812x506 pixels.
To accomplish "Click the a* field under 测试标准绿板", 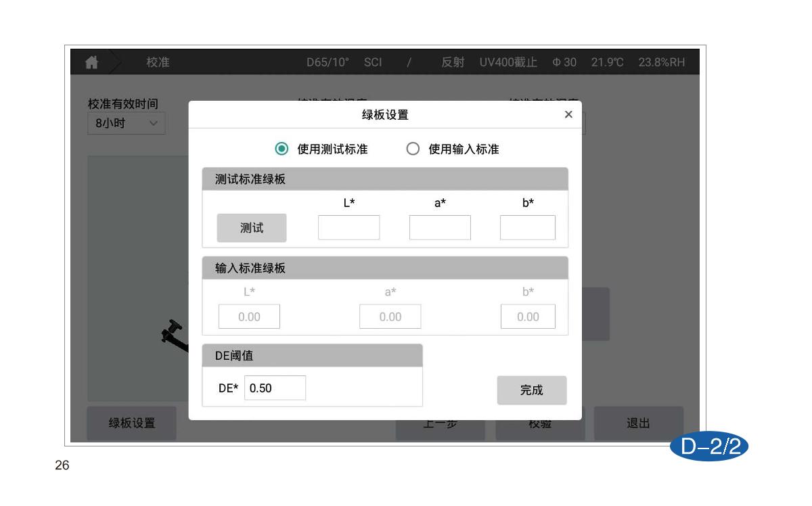I will [440, 228].
